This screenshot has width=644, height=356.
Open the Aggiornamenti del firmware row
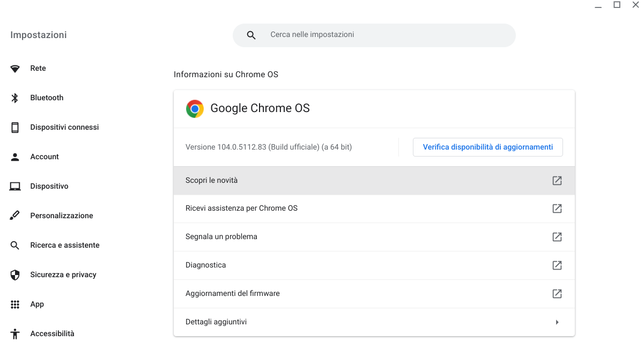coord(233,294)
